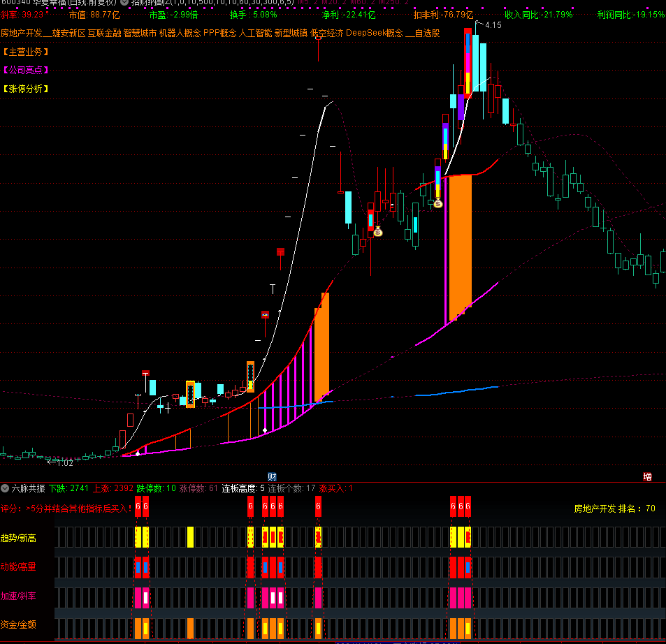Image resolution: width=666 pixels, height=644 pixels.
Task: Click the 4.15 high price flag
Action: pos(492,25)
